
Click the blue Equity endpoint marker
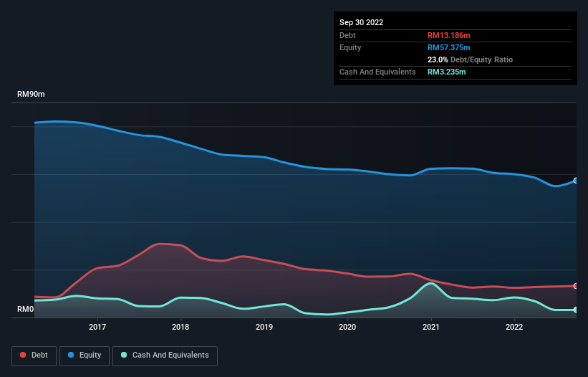[x=576, y=181]
